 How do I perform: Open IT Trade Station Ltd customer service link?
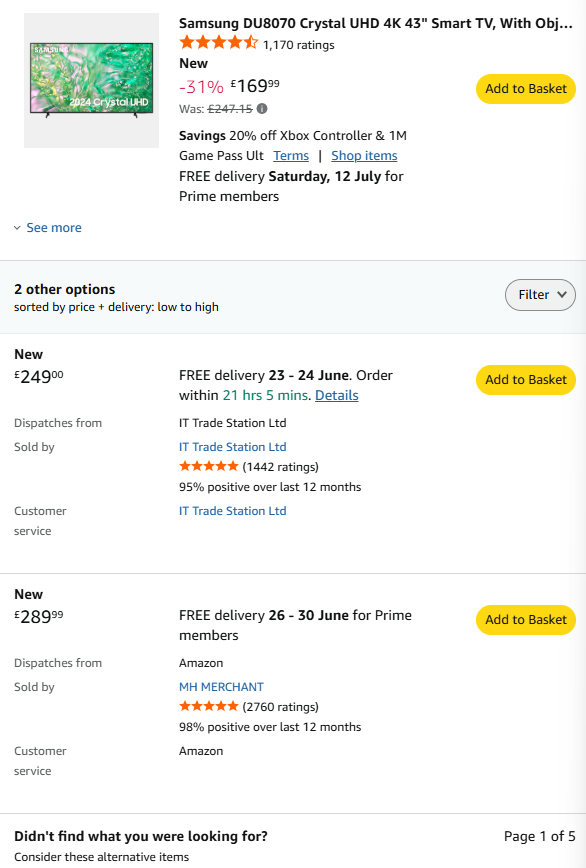[x=232, y=511]
